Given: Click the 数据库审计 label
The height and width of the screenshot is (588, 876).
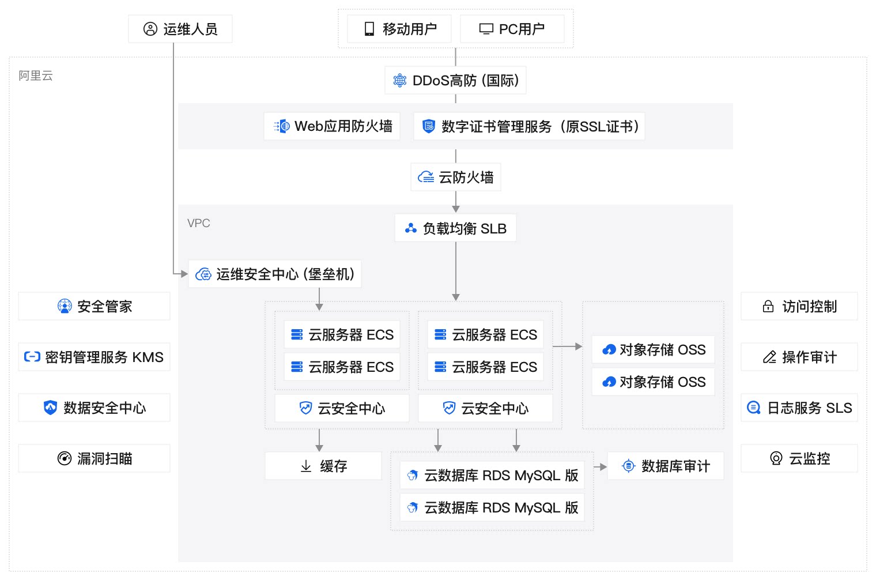Looking at the screenshot, I should [676, 466].
